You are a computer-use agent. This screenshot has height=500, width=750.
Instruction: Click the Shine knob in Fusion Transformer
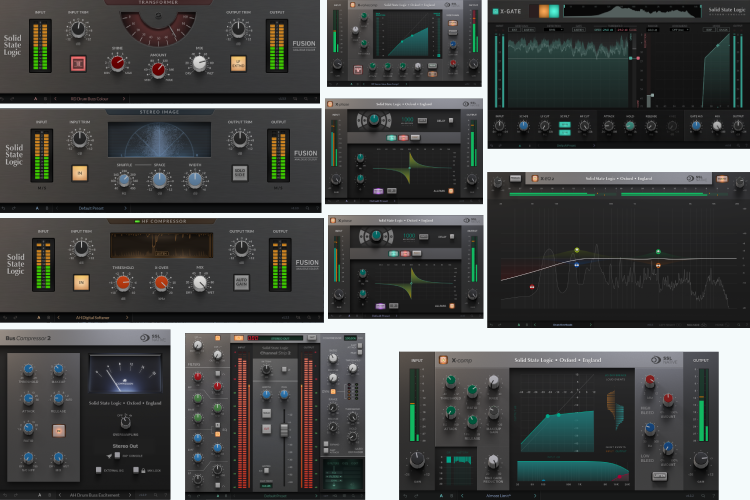(x=117, y=63)
